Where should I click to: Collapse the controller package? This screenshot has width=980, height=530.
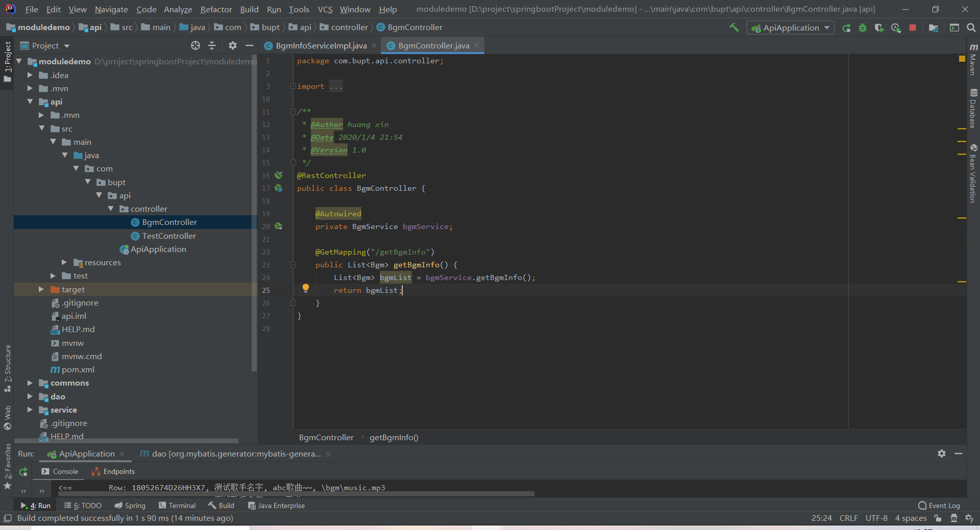[x=111, y=209]
